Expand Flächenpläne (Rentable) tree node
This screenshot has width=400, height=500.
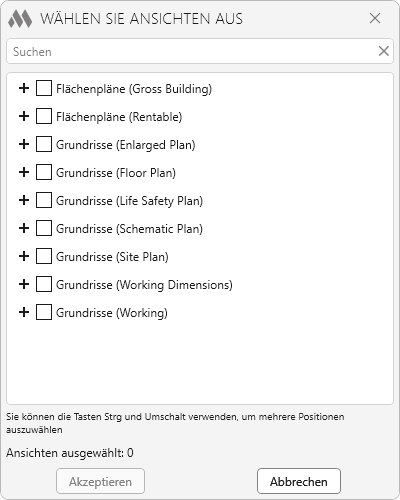pyautogui.click(x=24, y=116)
